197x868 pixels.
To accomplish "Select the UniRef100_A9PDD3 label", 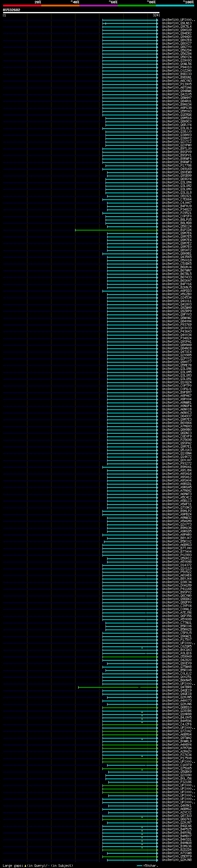I will pos(176,291).
